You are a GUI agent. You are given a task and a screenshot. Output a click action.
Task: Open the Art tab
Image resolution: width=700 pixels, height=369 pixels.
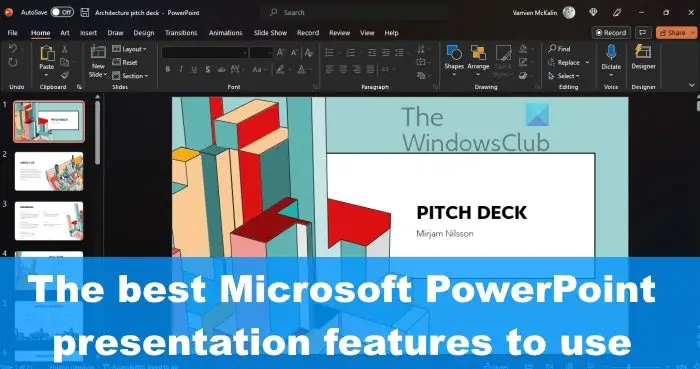pyautogui.click(x=65, y=33)
